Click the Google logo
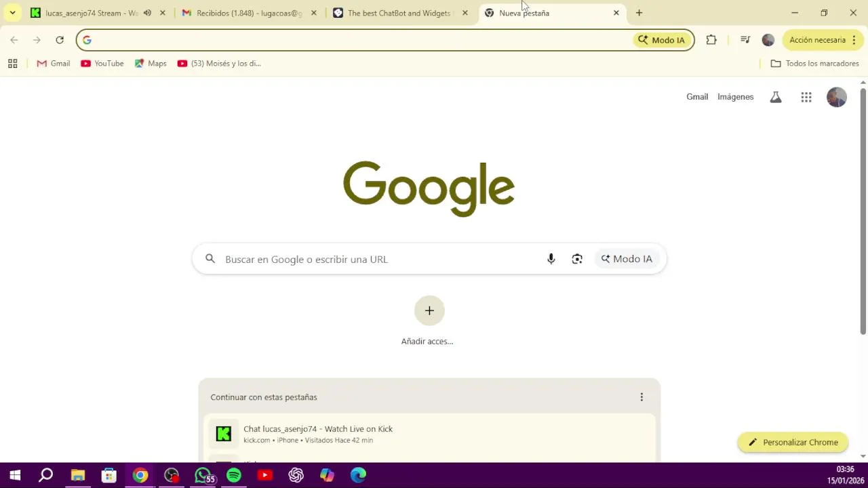 point(429,188)
